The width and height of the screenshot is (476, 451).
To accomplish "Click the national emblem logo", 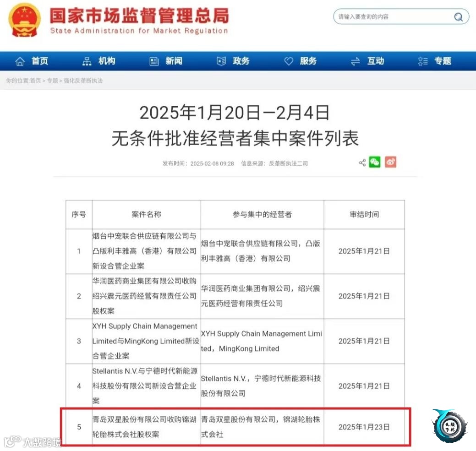I will (24, 20).
